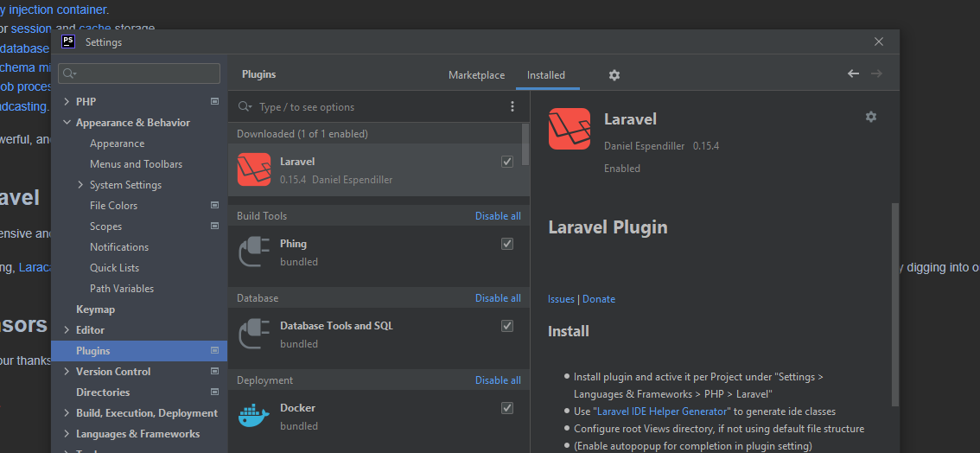Select Quick Lists settings
This screenshot has width=980, height=453.
point(114,267)
